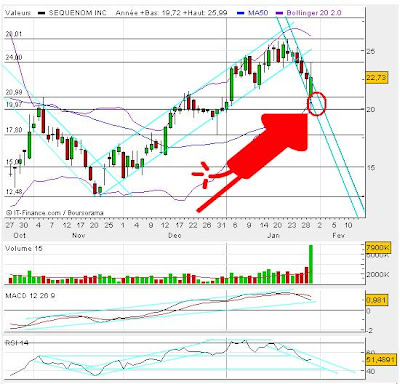Click the yellow 22,73 last price tag

(376, 78)
